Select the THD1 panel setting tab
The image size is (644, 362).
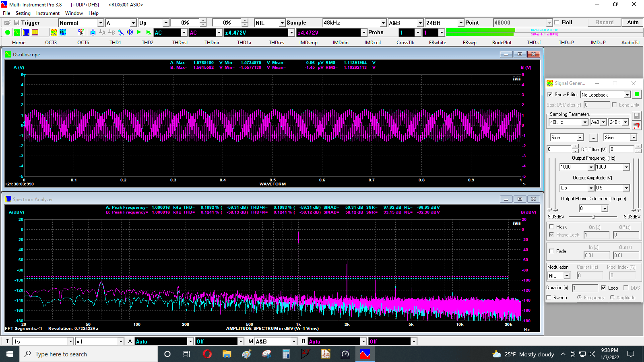tap(115, 42)
